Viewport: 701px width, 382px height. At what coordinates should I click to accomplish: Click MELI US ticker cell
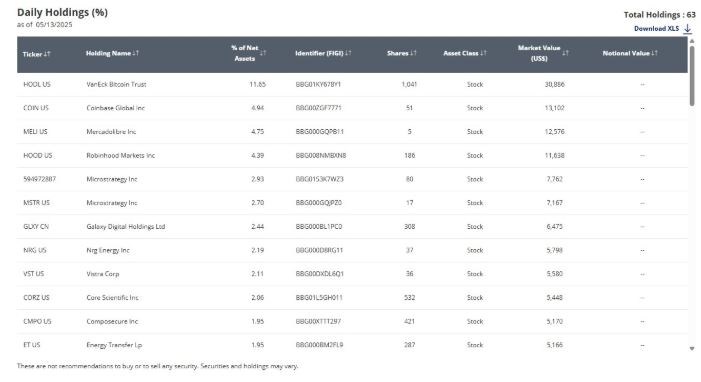[35, 132]
